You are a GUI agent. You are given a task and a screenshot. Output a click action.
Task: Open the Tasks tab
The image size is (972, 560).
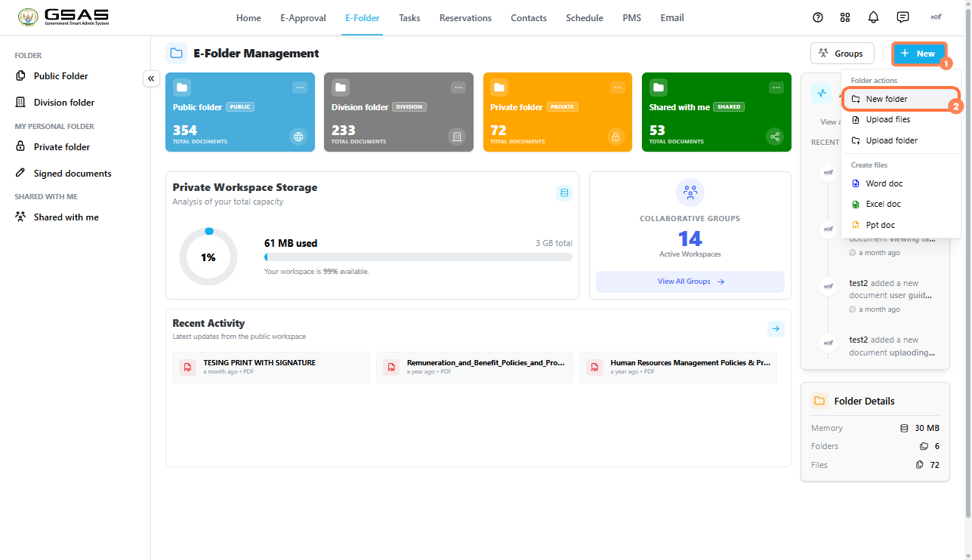coord(409,18)
